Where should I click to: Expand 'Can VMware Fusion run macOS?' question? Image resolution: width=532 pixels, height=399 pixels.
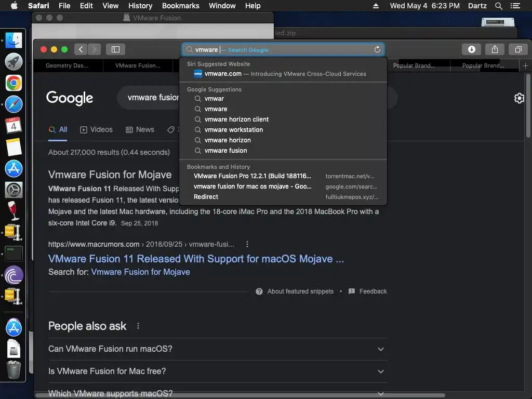[218, 349]
